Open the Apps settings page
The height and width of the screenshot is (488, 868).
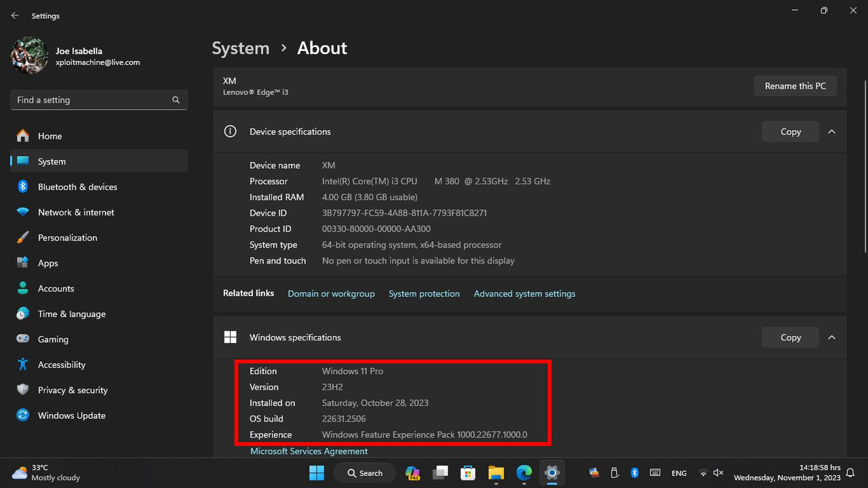click(99, 263)
